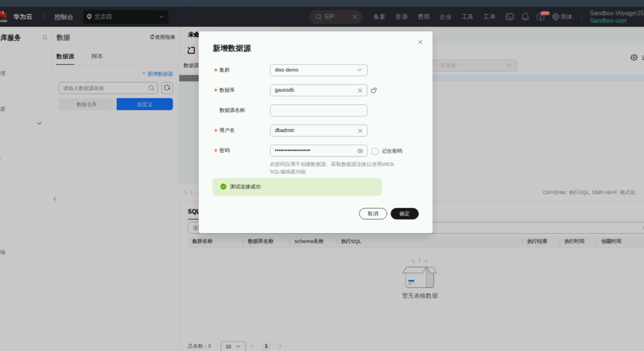This screenshot has width=644, height=351.
Task: Switch to the 脚本 tab
Action: click(x=97, y=56)
